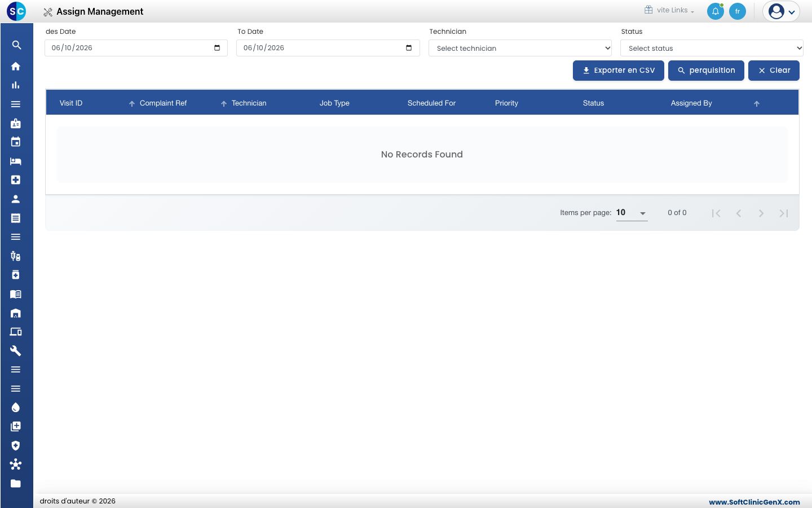Viewport: 812px width, 508px height.
Task: Go to the previous page of results
Action: pos(739,213)
